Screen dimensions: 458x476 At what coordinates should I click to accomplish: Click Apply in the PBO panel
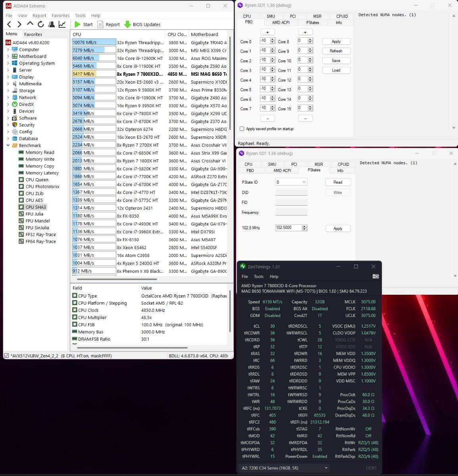336,42
